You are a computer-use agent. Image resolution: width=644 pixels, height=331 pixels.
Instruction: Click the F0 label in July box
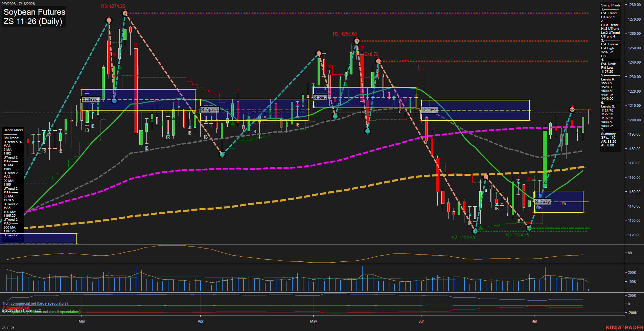pyautogui.click(x=563, y=204)
